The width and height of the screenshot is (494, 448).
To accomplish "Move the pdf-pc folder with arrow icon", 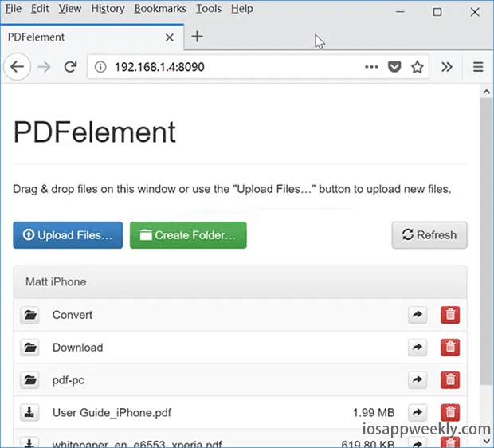I will [418, 380].
